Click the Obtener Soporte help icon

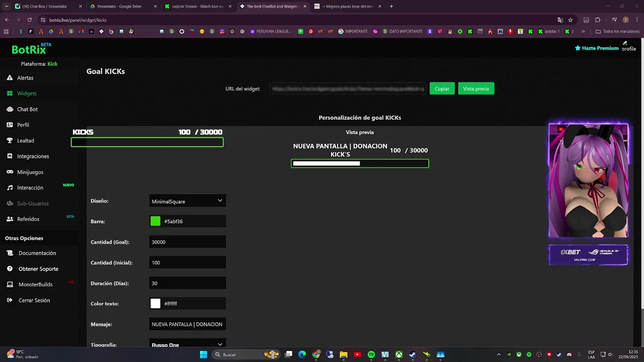pos(10,269)
